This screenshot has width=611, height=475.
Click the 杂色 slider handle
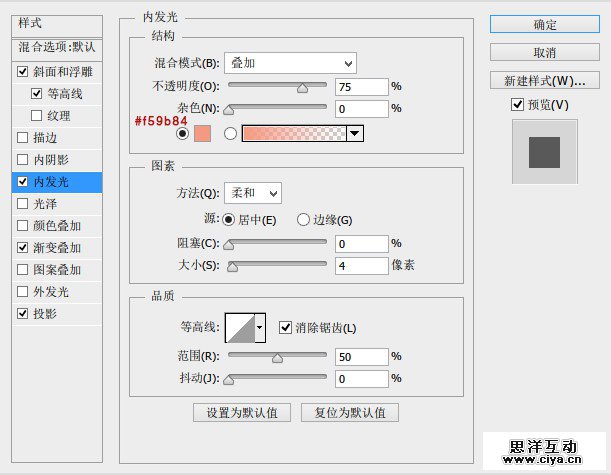(229, 110)
